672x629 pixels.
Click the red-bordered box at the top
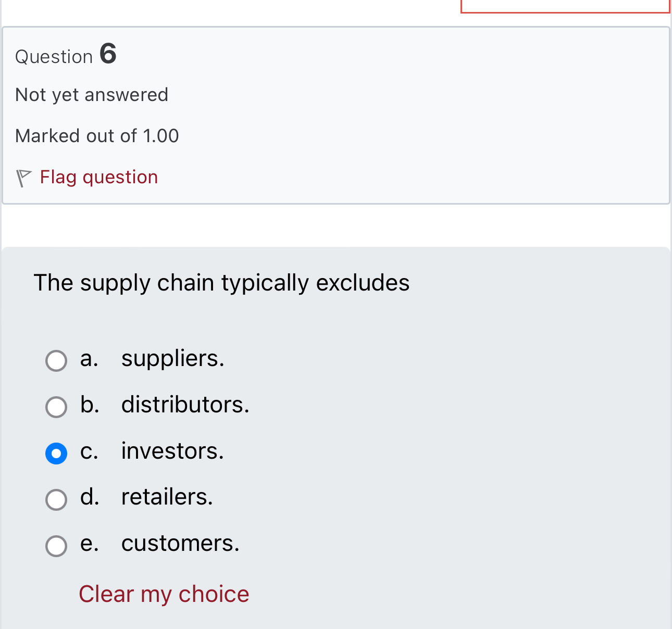pyautogui.click(x=565, y=6)
